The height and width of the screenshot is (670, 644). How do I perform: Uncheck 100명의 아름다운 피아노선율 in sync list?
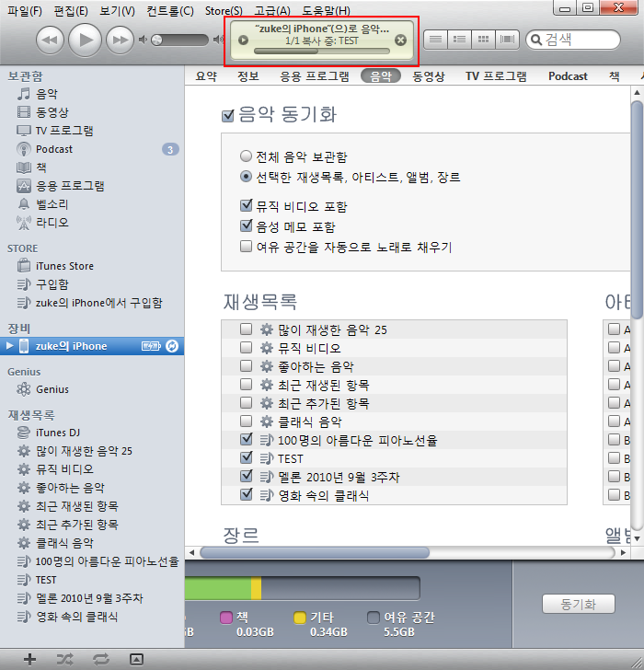[x=246, y=439]
